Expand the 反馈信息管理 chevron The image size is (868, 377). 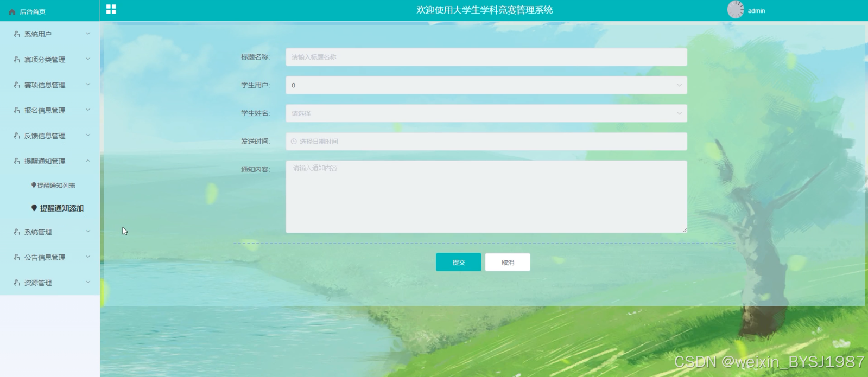point(88,136)
